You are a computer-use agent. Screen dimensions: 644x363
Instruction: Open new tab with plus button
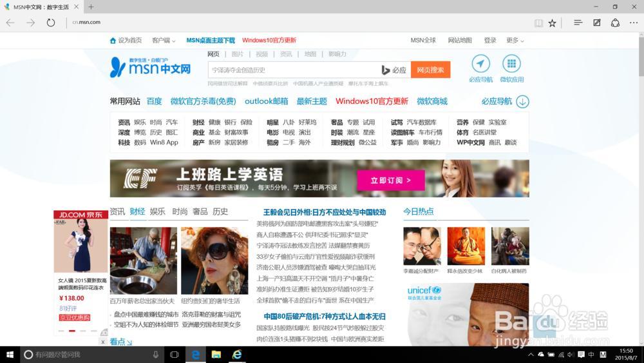[91, 6]
